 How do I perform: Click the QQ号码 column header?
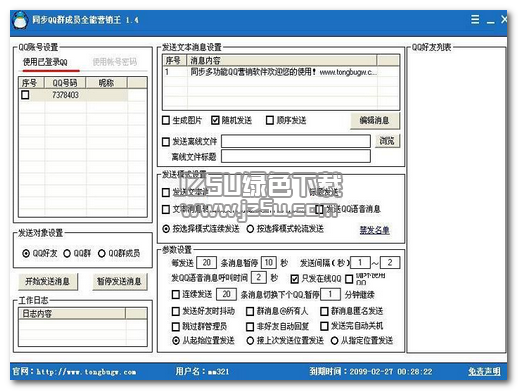(x=65, y=83)
